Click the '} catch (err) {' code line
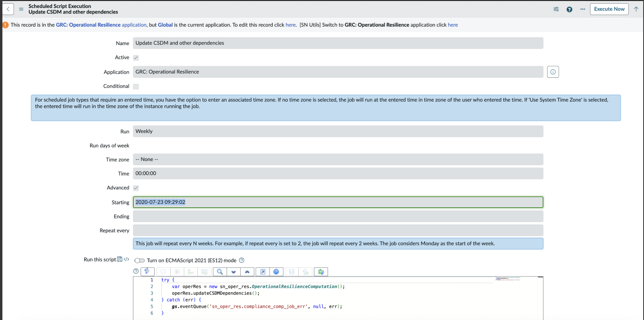Screen dimensions: 644x320 [181, 300]
